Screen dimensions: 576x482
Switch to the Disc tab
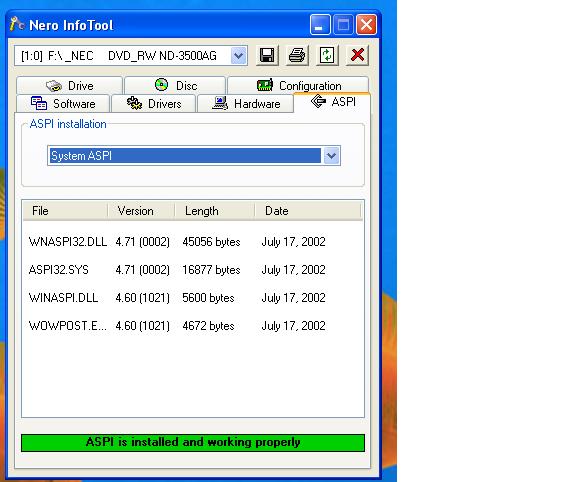coord(175,86)
